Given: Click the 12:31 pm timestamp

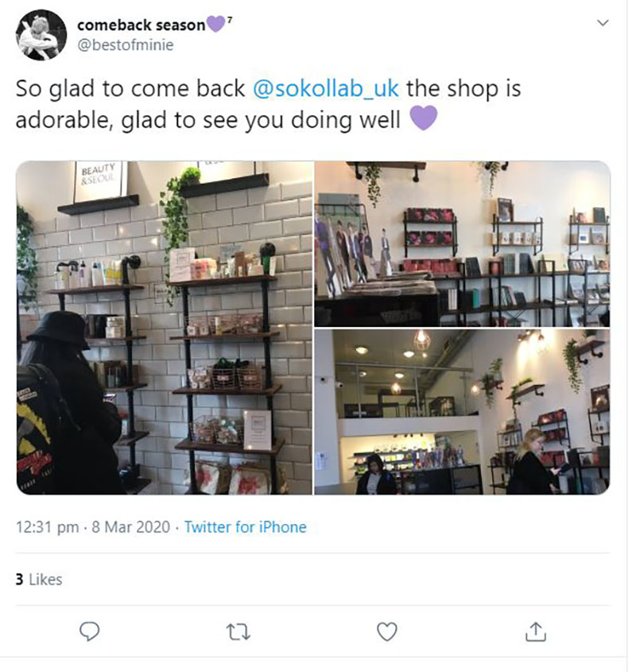Looking at the screenshot, I should click(x=47, y=526).
